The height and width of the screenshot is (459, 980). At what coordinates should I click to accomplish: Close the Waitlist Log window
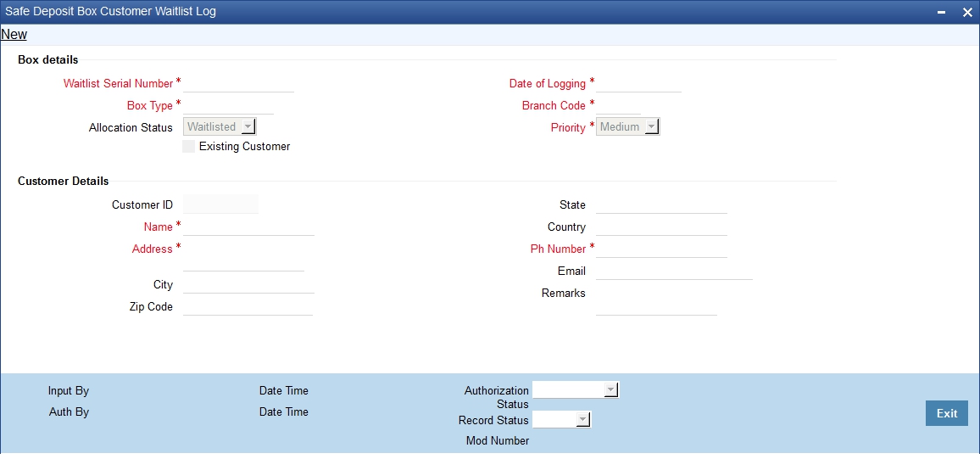(x=967, y=13)
